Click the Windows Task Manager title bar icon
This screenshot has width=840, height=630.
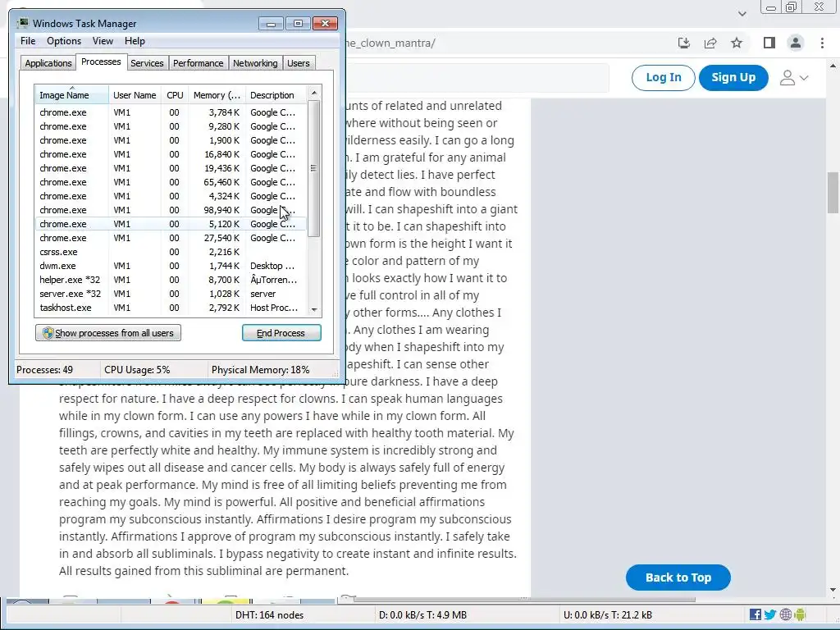(22, 23)
